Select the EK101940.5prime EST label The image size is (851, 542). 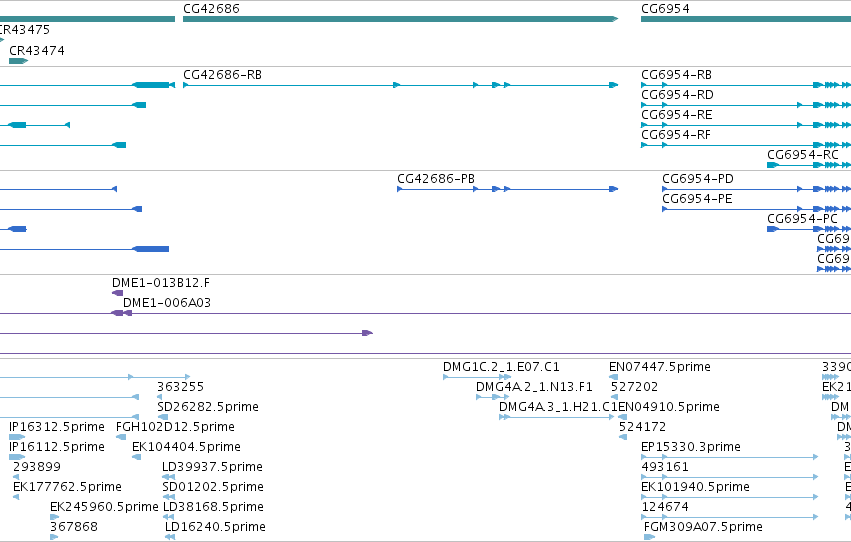(695, 488)
